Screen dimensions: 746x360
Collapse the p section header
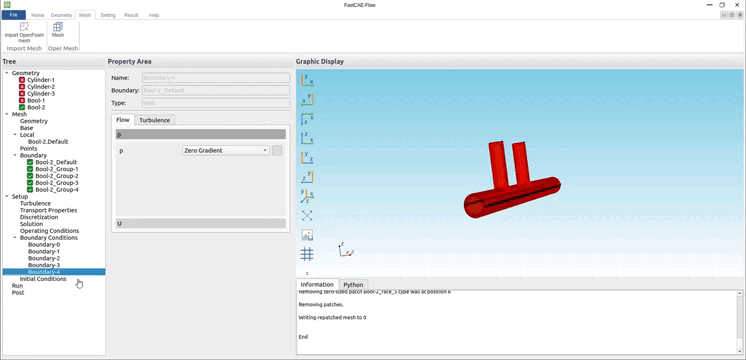pos(201,135)
